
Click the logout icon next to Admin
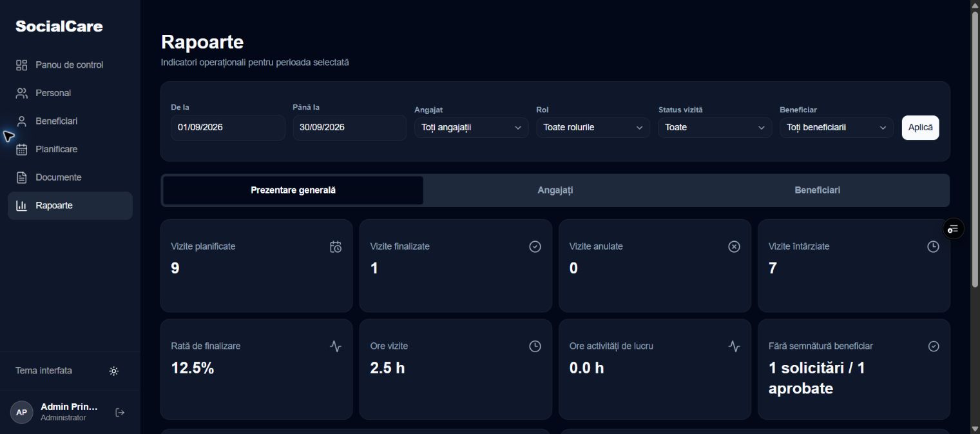tap(120, 413)
